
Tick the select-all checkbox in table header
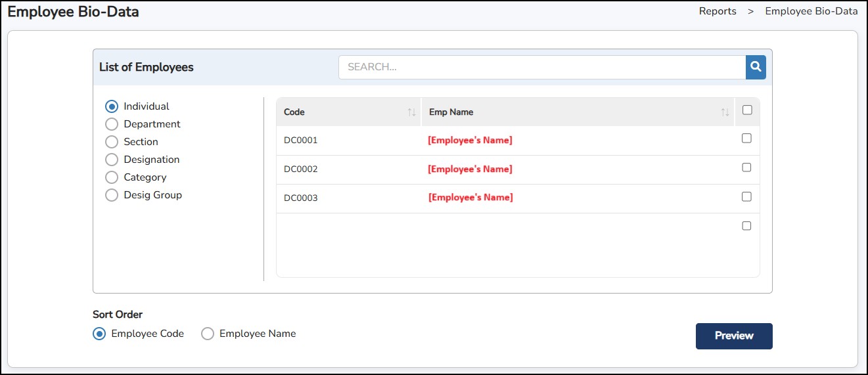point(746,110)
